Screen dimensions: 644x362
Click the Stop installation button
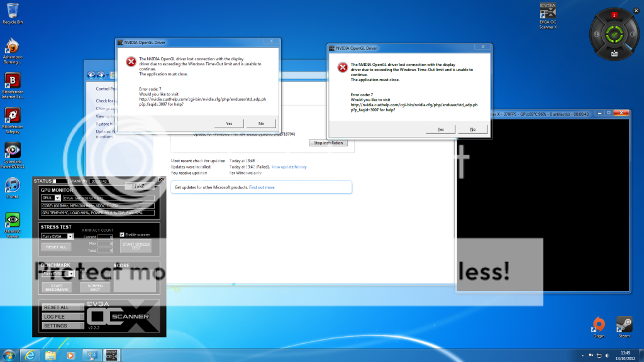[328, 143]
